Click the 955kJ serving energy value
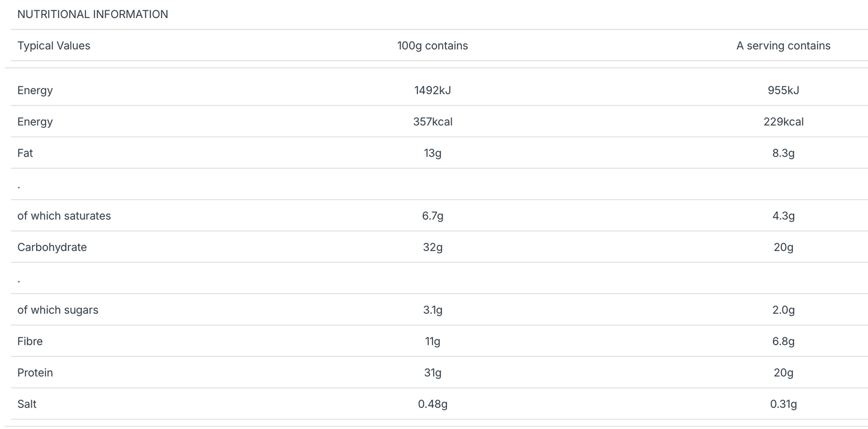Screen dimensions: 868x429 click(x=783, y=91)
